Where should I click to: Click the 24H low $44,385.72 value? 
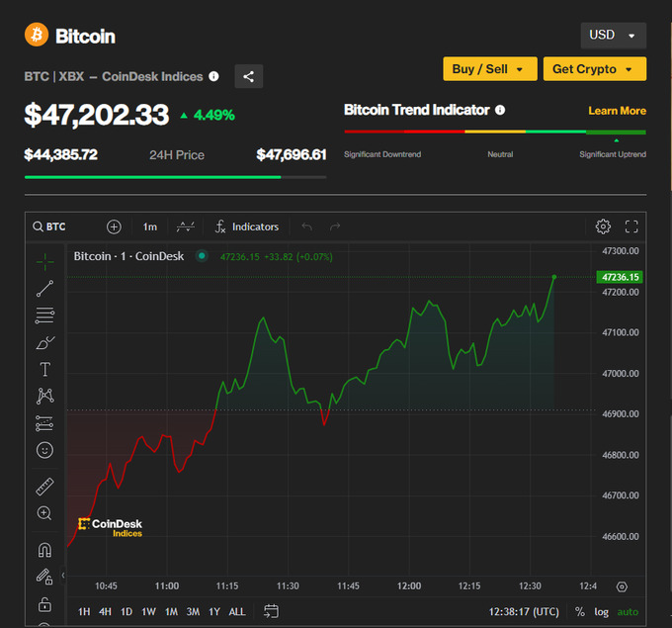click(x=61, y=154)
